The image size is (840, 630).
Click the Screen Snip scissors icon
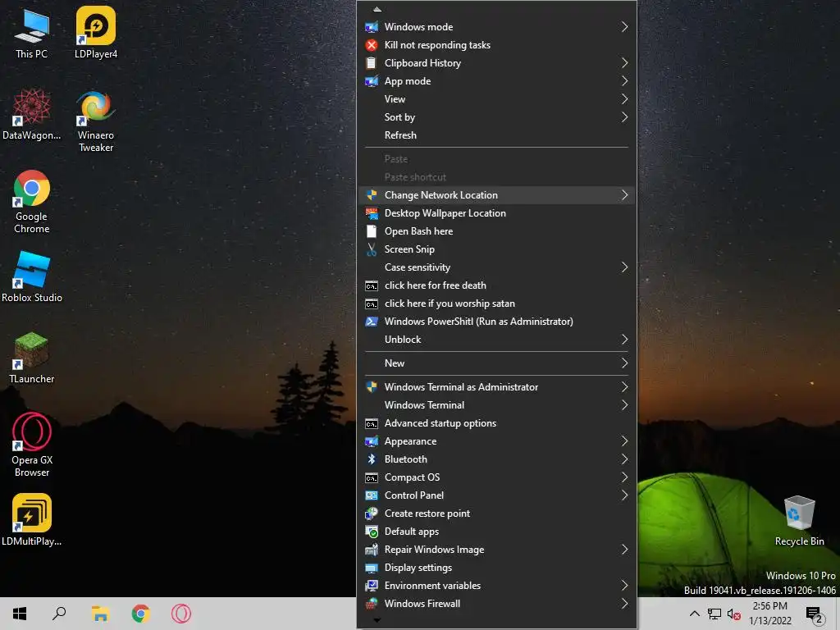tap(372, 249)
